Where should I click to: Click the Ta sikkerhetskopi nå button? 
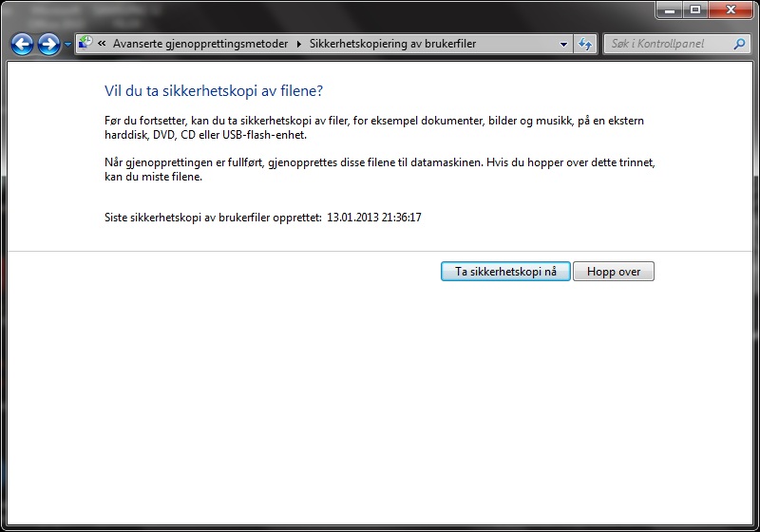coord(505,272)
